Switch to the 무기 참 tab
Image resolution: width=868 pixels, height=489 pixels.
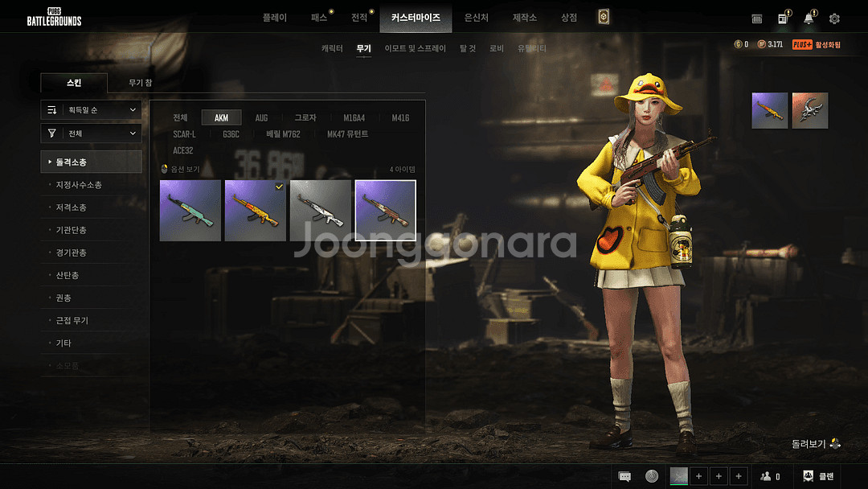[140, 83]
